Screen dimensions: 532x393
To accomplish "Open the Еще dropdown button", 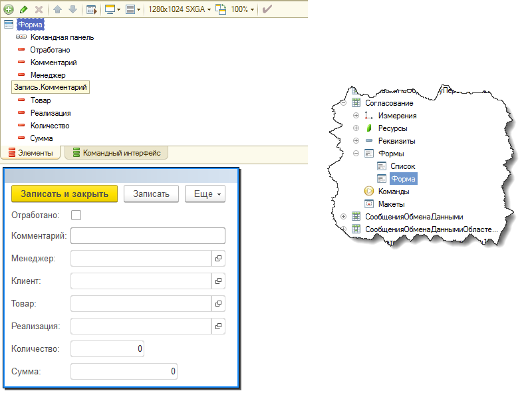I will click(x=205, y=194).
